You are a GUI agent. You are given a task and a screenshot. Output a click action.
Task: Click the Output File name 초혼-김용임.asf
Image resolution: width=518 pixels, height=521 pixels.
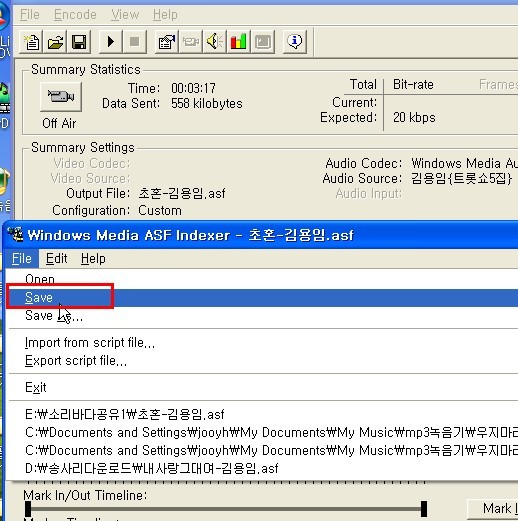182,193
